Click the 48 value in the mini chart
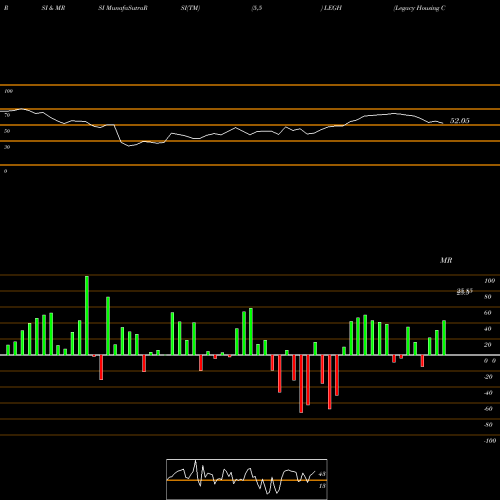The width and height of the screenshot is (500, 500). coord(322,474)
